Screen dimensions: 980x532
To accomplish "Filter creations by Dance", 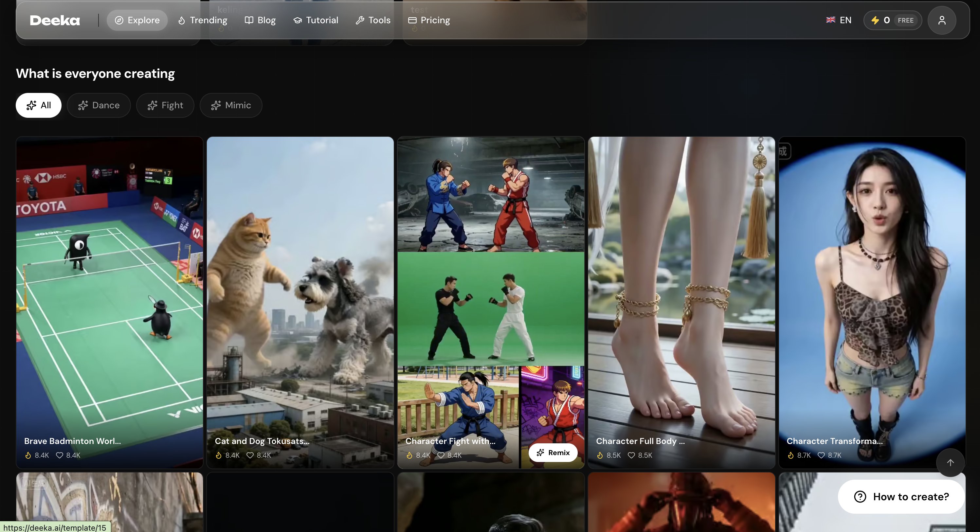I will 99,105.
